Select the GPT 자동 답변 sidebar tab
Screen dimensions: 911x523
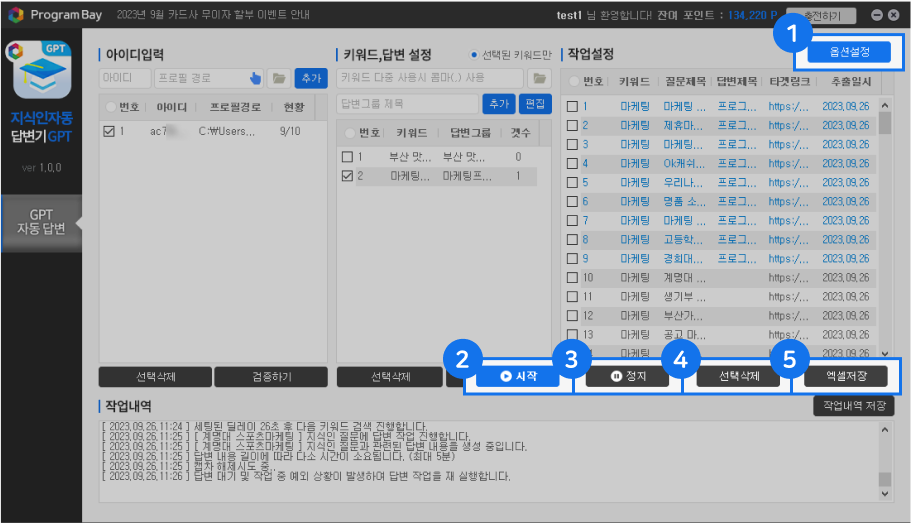point(42,221)
